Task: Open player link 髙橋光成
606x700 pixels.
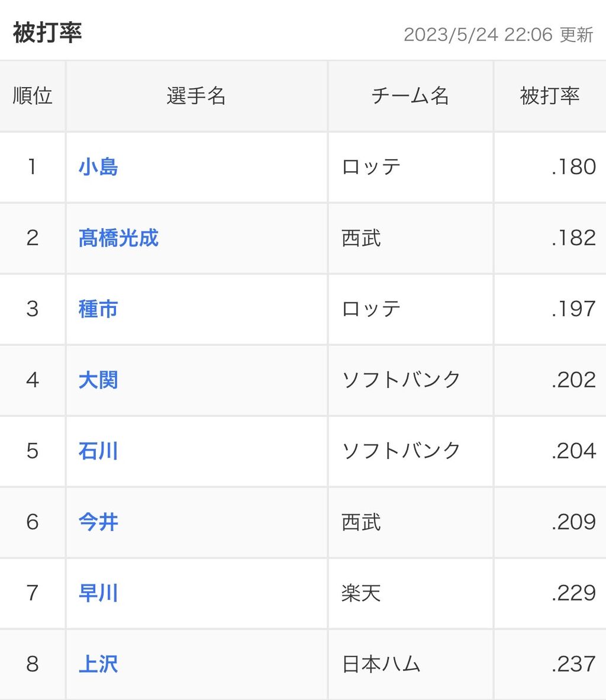Action: 118,238
